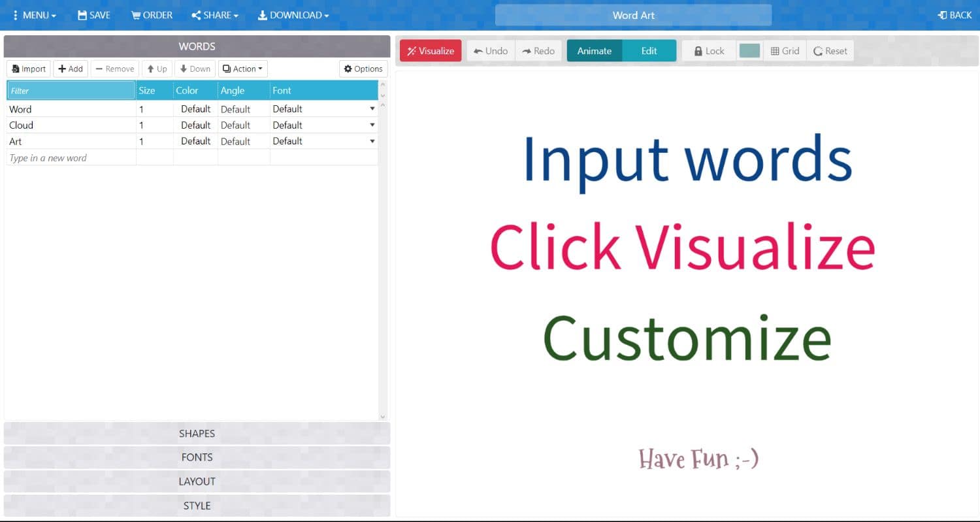
Task: Select the word cell "Art"
Action: [71, 141]
